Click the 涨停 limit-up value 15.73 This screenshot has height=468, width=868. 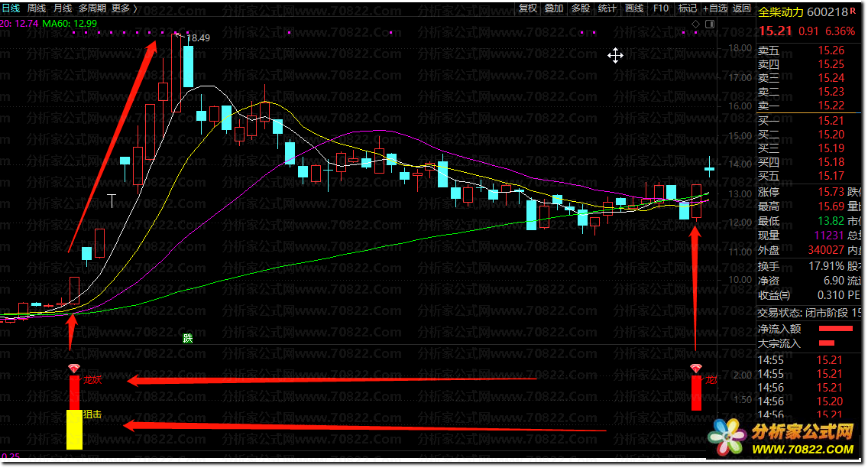click(x=831, y=192)
